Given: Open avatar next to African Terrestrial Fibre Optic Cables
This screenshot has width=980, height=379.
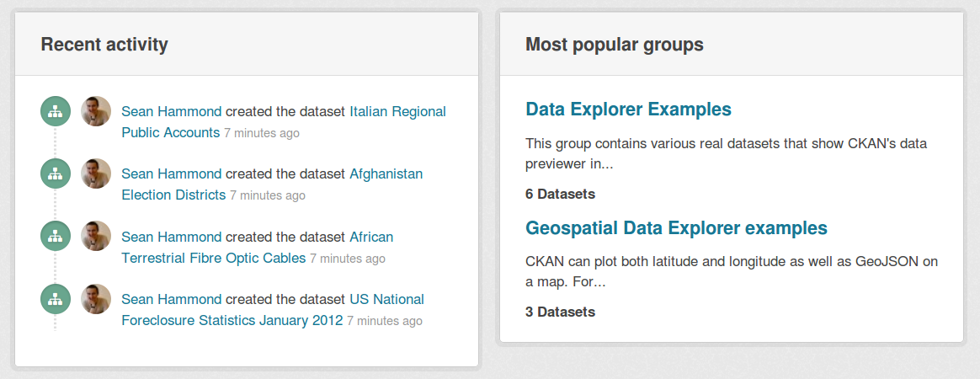Looking at the screenshot, I should (x=96, y=237).
